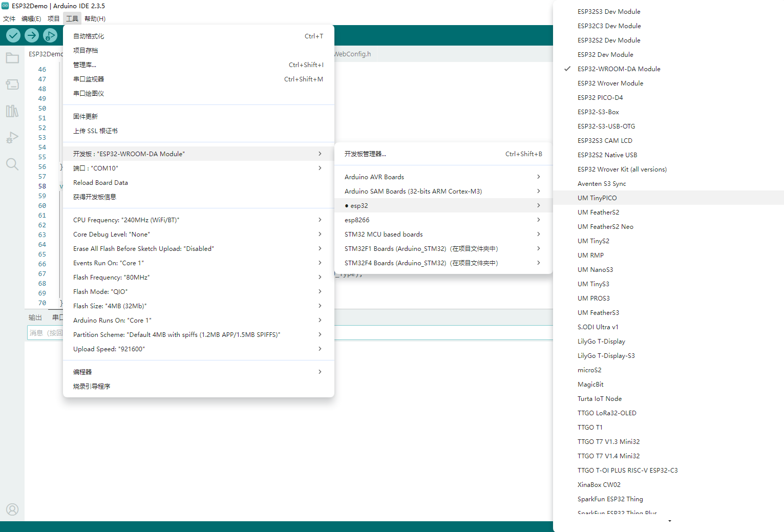Expand the Partition Scheme submenu
Screen dimensions: 784x532
point(199,334)
